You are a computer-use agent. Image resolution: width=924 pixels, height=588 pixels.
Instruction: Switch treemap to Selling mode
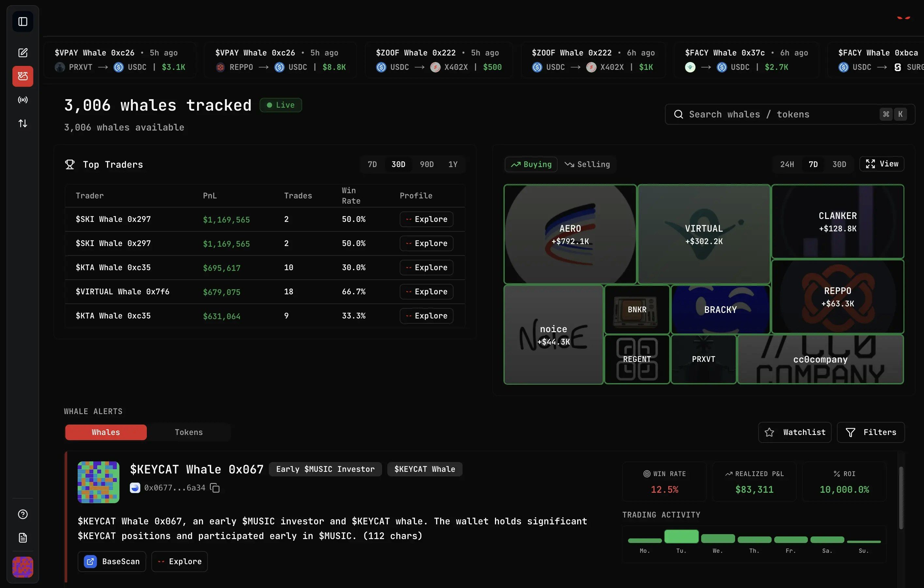click(x=588, y=164)
